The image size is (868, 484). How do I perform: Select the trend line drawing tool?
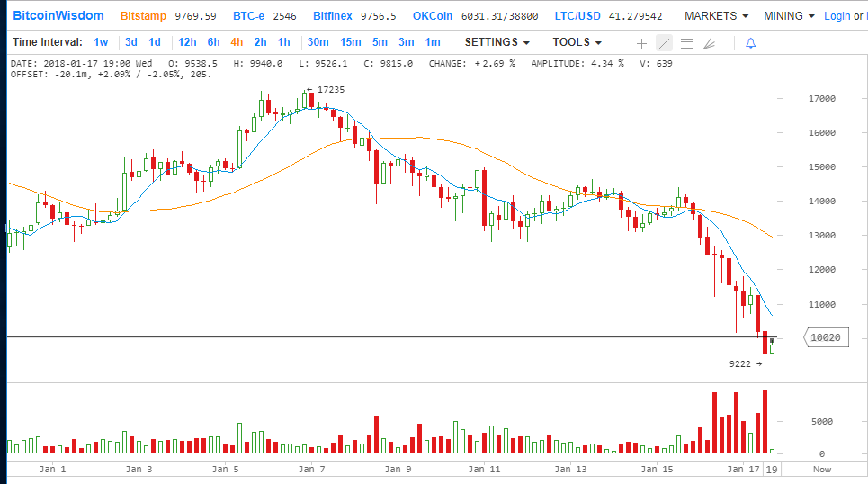coord(664,43)
